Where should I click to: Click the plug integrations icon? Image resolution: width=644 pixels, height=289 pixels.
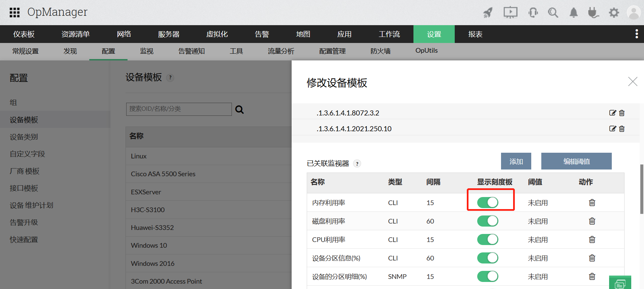(593, 13)
